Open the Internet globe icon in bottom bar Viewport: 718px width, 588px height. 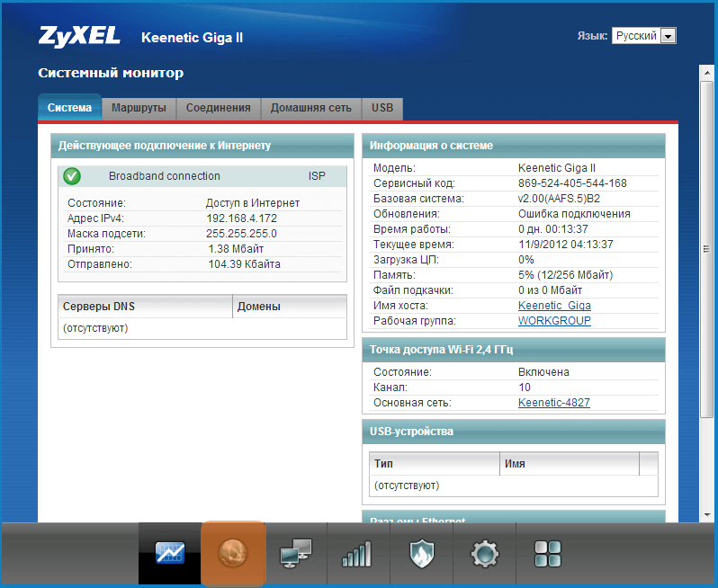coord(233,553)
